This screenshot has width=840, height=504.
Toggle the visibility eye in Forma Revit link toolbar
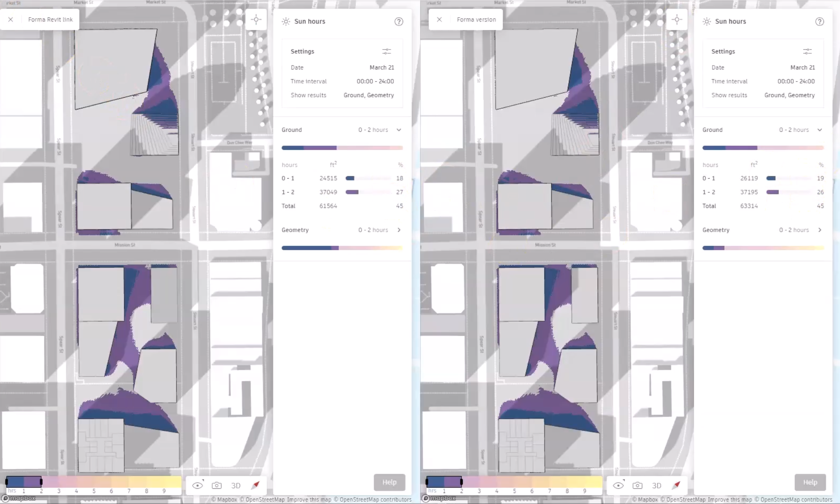tap(198, 485)
